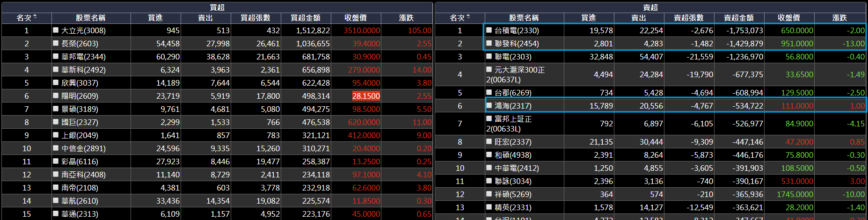868x220 pixels.
Task: Click 漲跌 value 105.00
Action: tap(420, 30)
